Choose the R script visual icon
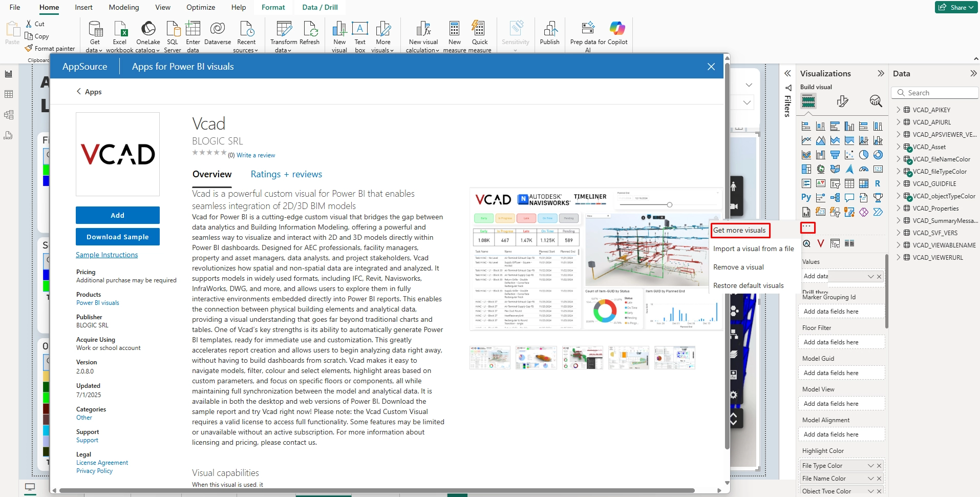The width and height of the screenshot is (980, 497). pos(878,183)
